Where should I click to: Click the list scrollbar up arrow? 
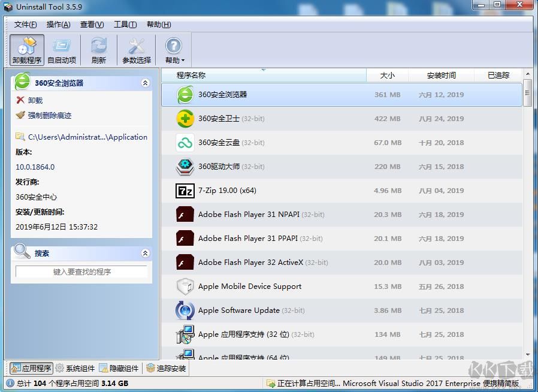(527, 74)
